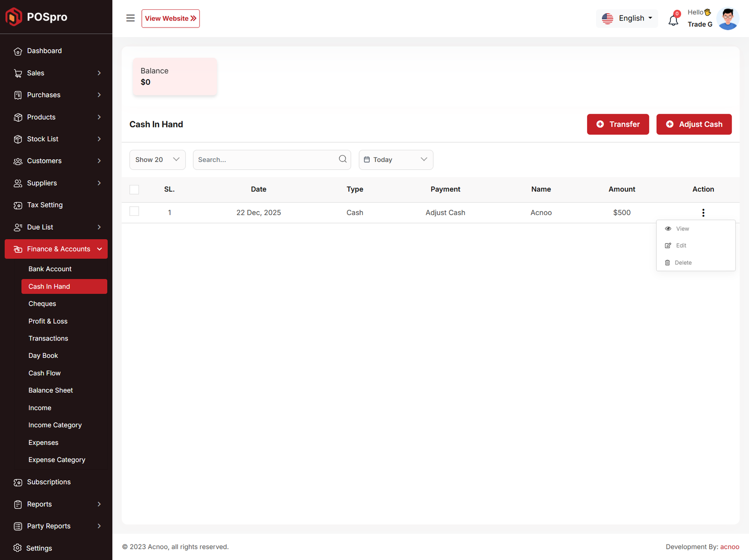The image size is (749, 560).
Task: Open Tax Setting in sidebar
Action: pyautogui.click(x=44, y=205)
